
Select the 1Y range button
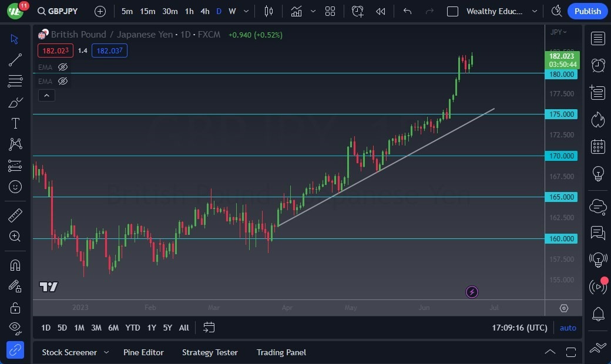152,328
